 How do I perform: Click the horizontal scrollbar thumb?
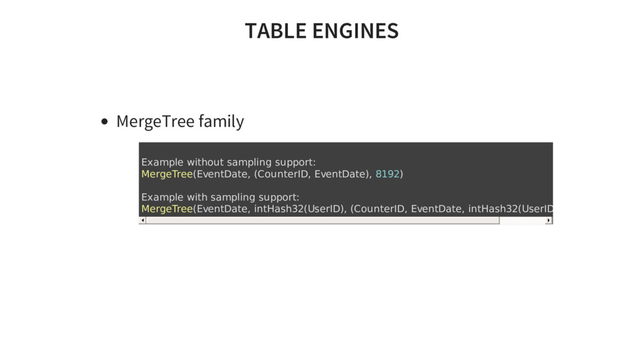coord(322,221)
